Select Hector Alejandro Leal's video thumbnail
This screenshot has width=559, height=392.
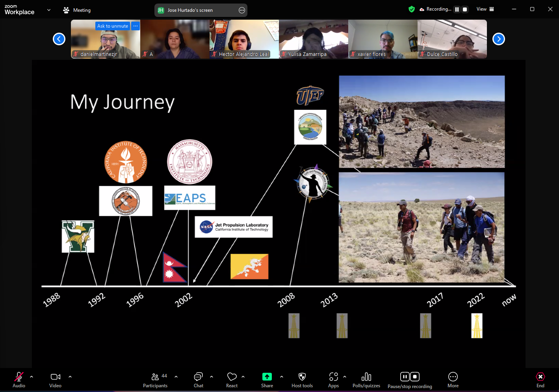244,39
